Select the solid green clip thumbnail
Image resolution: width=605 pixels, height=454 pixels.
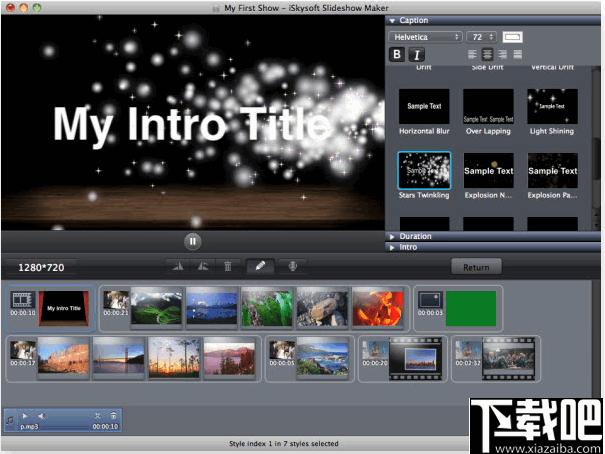tap(471, 308)
